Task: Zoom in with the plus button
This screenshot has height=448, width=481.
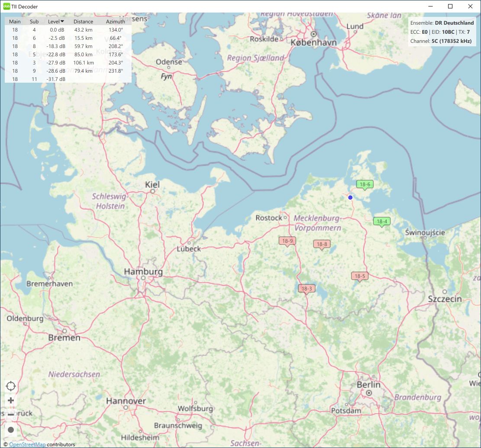Action: 11,400
